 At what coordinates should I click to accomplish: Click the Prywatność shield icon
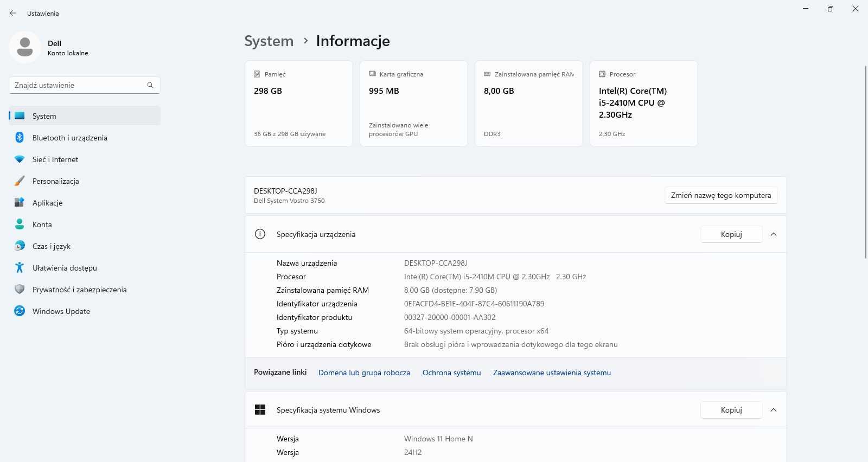click(20, 290)
